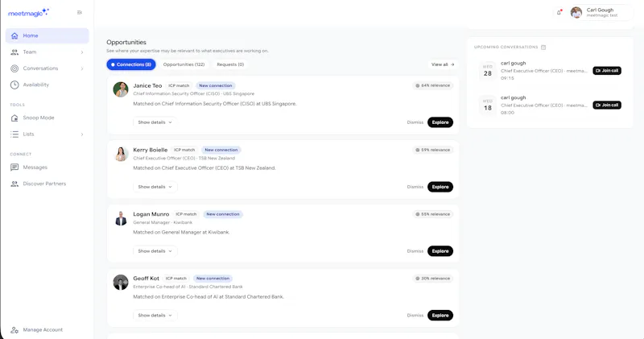Click the Availability clock icon

(x=14, y=85)
